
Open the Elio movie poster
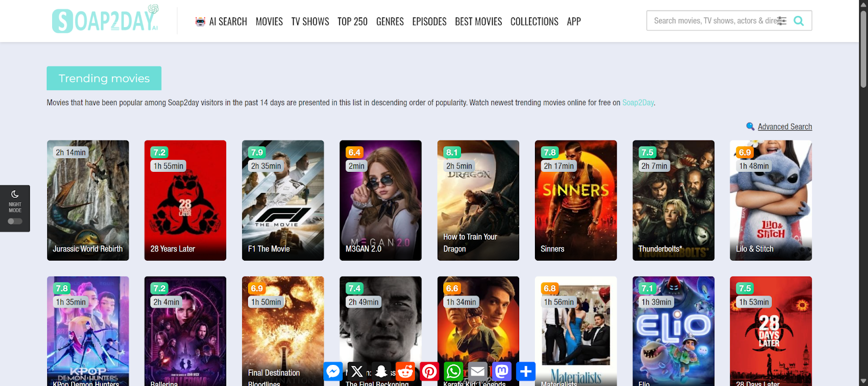click(x=673, y=331)
